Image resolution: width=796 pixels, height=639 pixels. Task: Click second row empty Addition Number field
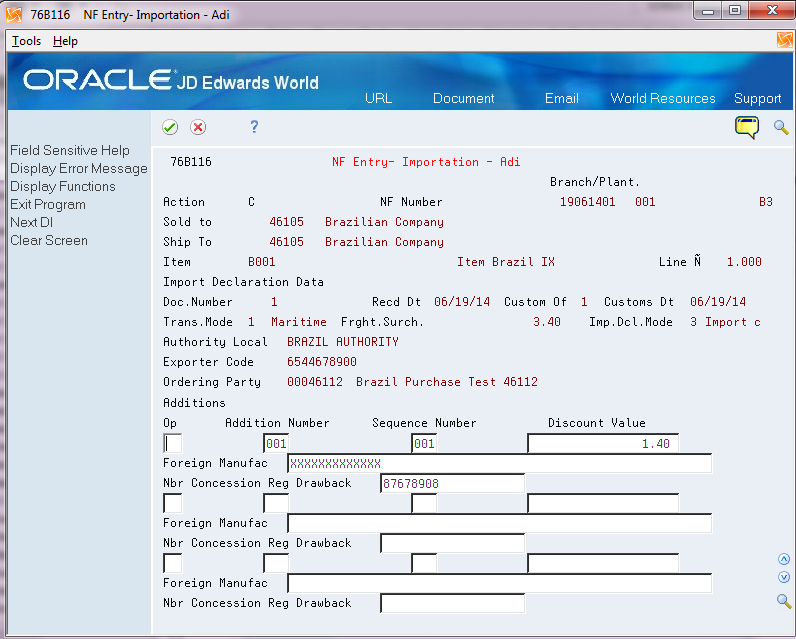(x=276, y=503)
